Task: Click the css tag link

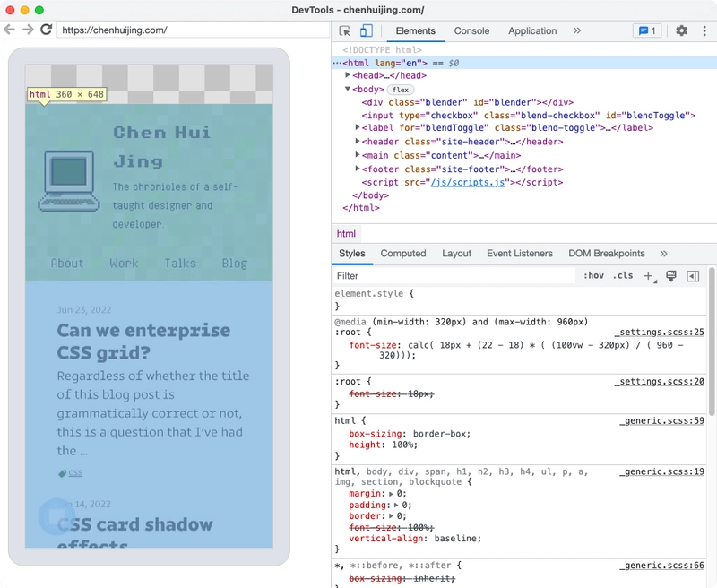Action: (75, 472)
